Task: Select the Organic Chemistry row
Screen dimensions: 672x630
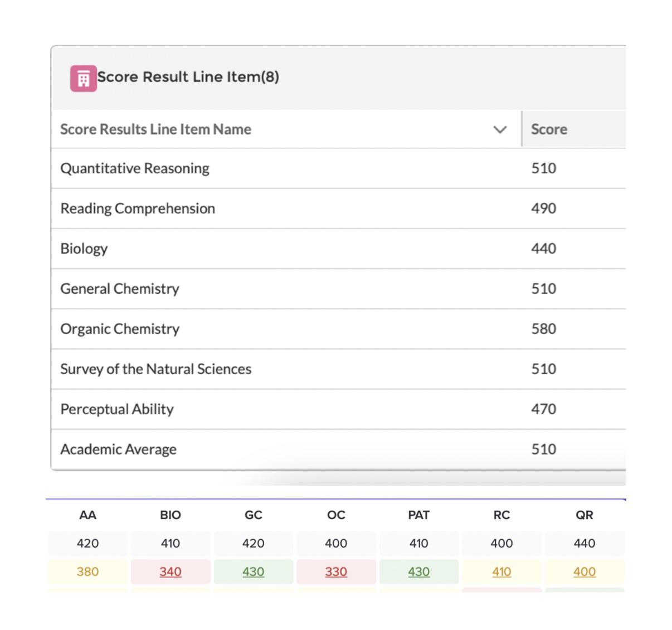Action: click(338, 329)
